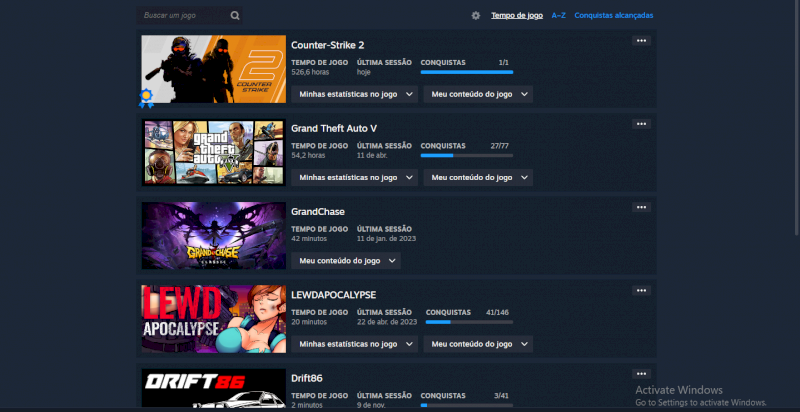Click the Grand Theft Auto V cover image

(x=214, y=152)
